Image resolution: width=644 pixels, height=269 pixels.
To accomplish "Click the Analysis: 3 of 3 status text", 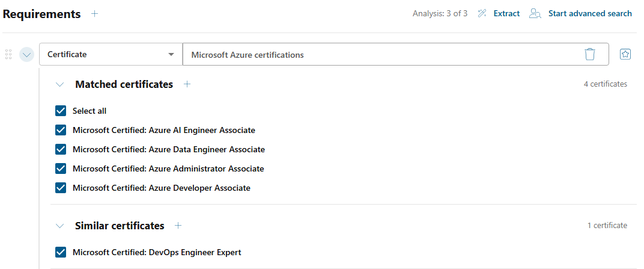I will (x=440, y=14).
